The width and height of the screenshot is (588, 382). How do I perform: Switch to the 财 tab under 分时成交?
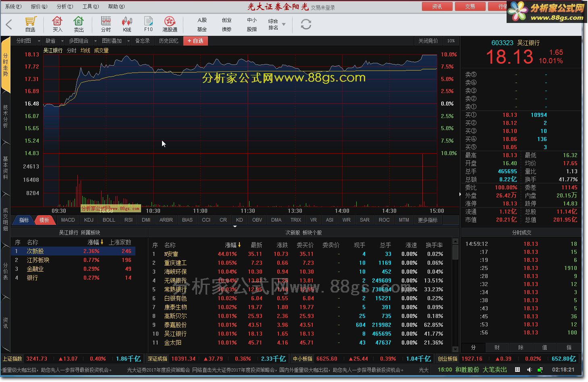pos(497,347)
